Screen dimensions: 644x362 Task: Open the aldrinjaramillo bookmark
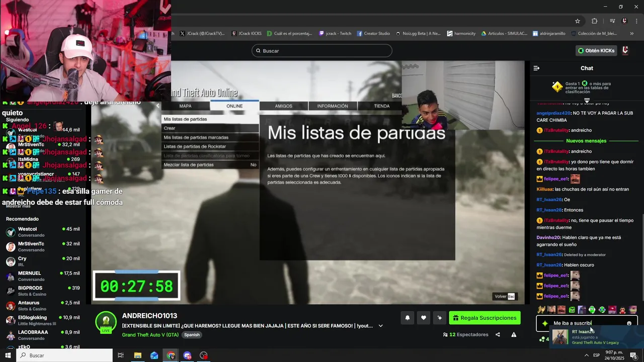click(548, 34)
